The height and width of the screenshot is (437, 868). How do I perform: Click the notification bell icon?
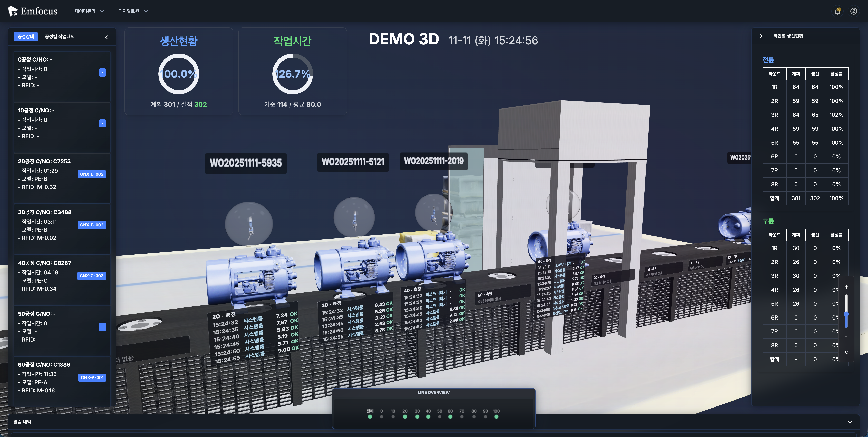(837, 11)
